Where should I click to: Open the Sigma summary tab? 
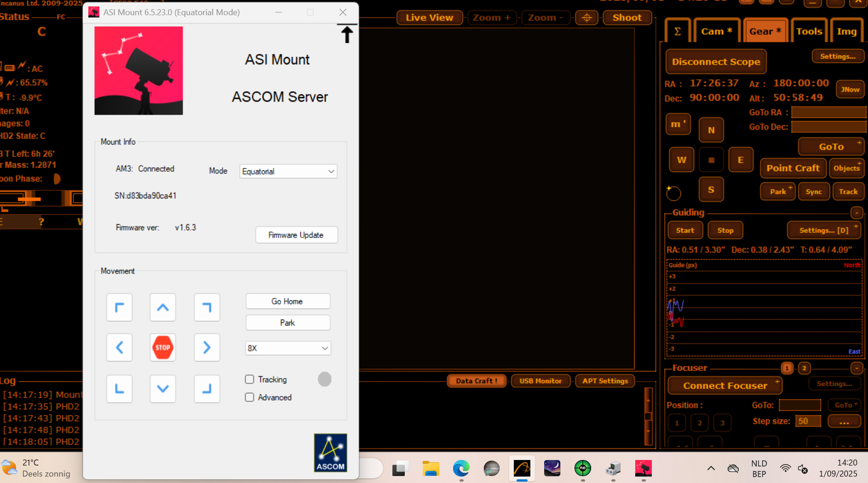click(x=678, y=31)
